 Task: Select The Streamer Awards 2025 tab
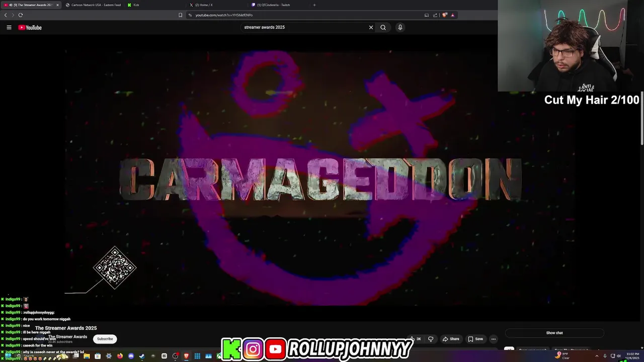pyautogui.click(x=30, y=5)
